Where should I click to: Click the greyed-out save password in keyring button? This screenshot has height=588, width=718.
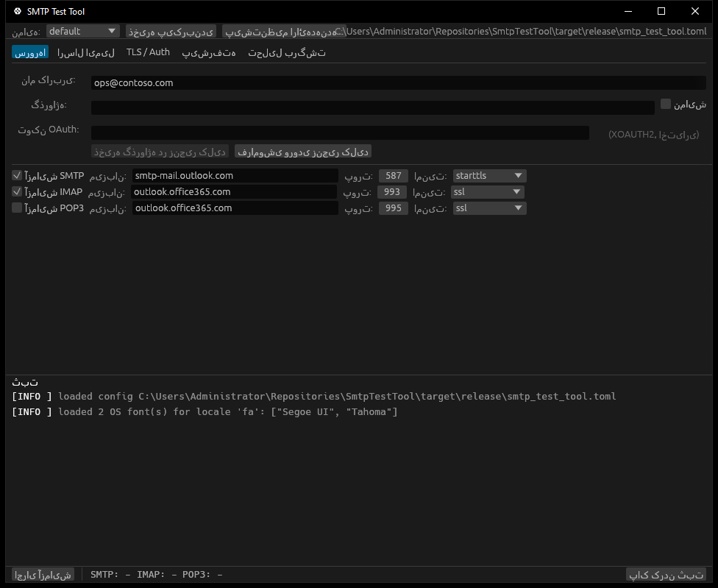[x=160, y=152]
